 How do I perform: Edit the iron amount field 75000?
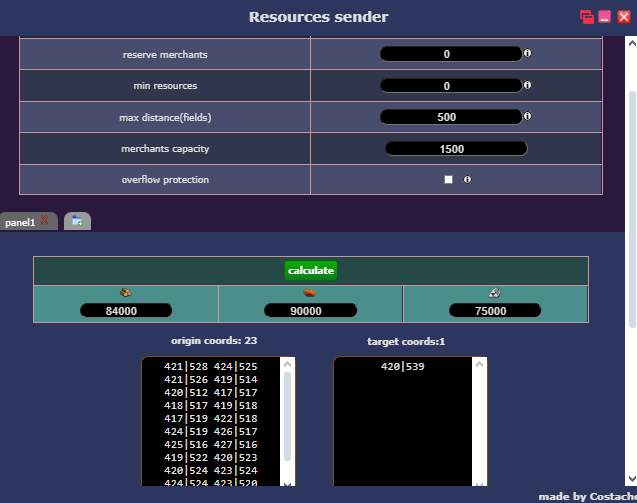[x=495, y=311]
